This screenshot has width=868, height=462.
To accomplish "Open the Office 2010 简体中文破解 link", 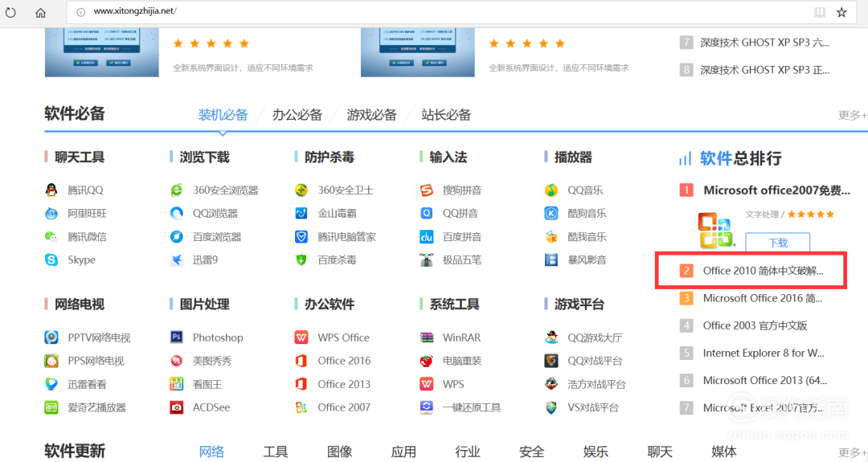I will pyautogui.click(x=763, y=271).
